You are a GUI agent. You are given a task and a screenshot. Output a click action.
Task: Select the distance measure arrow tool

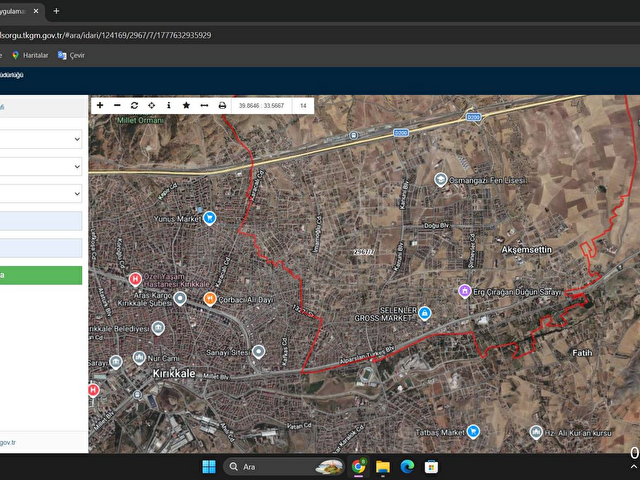pos(204,105)
